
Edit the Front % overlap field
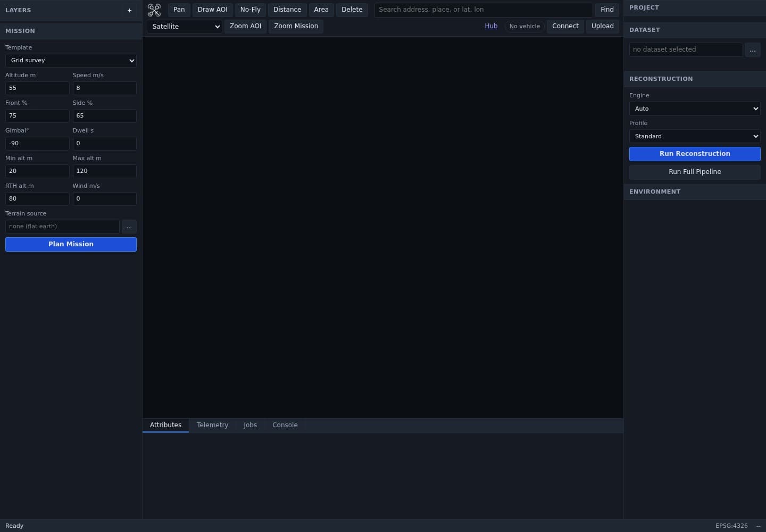click(37, 116)
